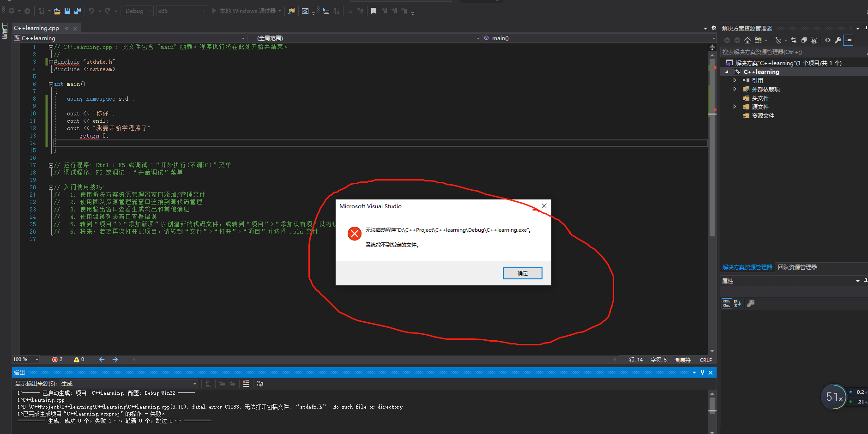Collapse the #include region outline box
Screen dimensions: 868x434
51,62
